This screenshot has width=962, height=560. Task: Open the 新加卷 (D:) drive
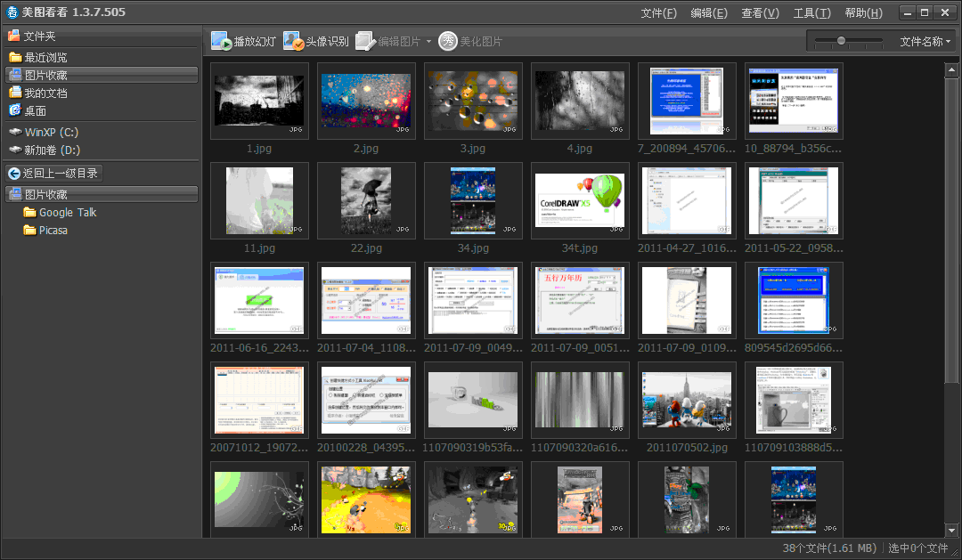tap(52, 150)
